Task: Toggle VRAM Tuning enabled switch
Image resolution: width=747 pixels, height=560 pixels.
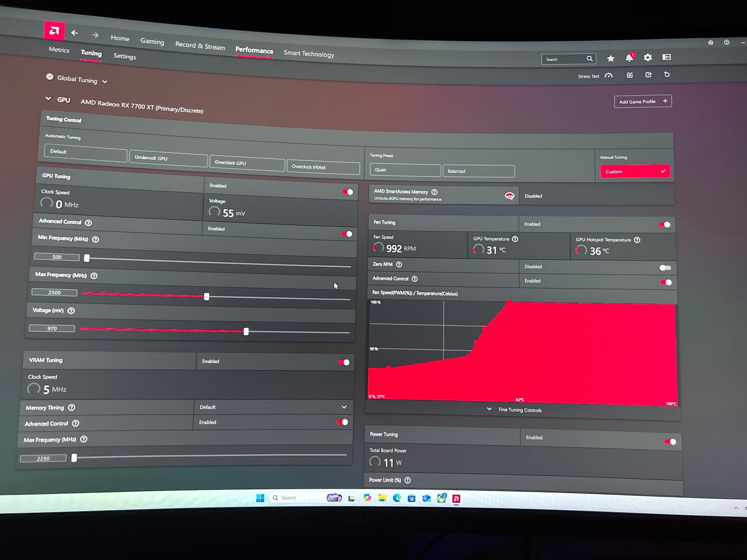Action: (x=344, y=362)
